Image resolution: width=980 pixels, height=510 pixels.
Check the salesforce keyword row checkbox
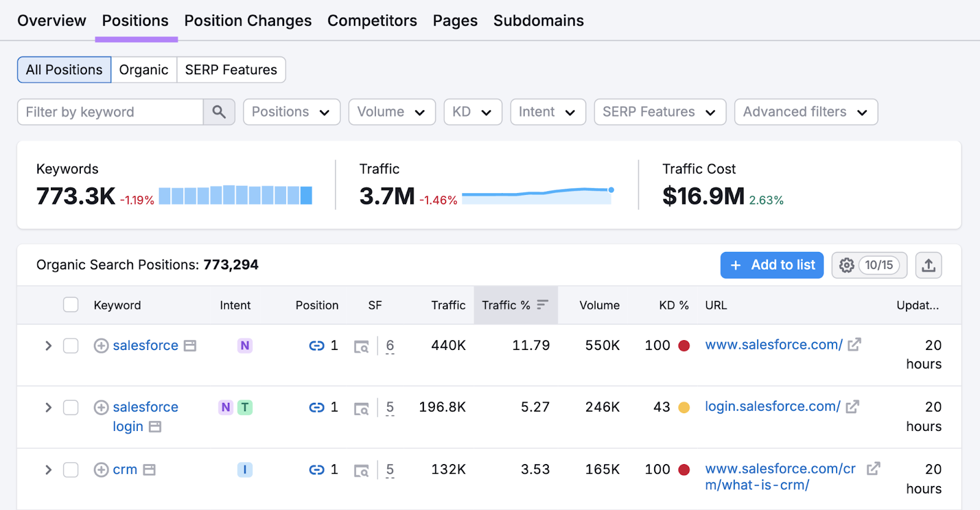tap(71, 346)
